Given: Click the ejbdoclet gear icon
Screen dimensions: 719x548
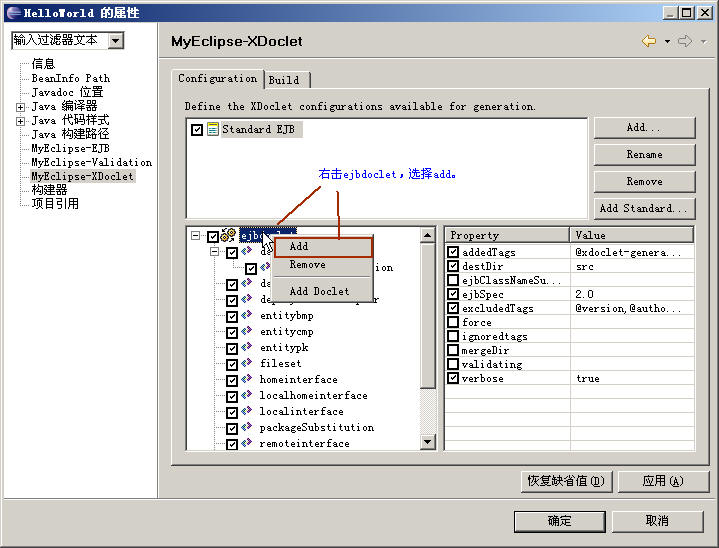Looking at the screenshot, I should click(228, 235).
